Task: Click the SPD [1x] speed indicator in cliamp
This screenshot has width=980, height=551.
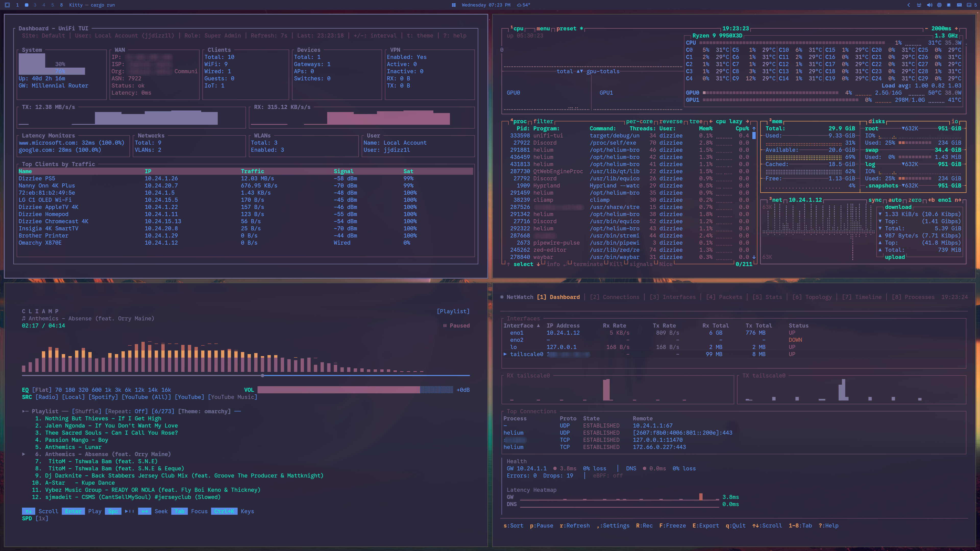Action: 35,518
